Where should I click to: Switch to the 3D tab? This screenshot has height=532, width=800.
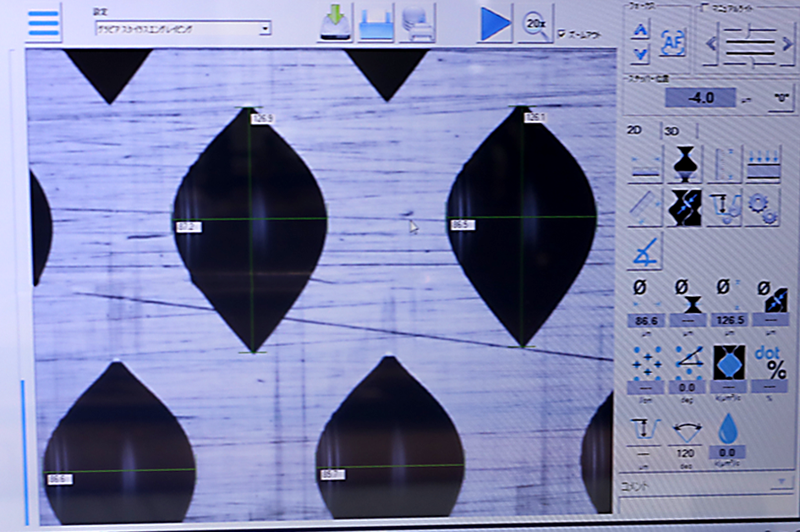tap(671, 131)
